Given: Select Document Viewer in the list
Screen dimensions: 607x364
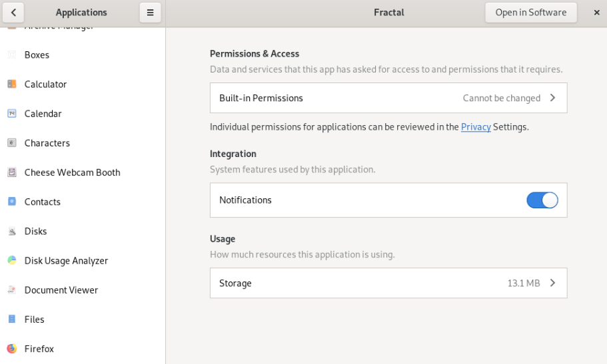Looking at the screenshot, I should click(61, 290).
